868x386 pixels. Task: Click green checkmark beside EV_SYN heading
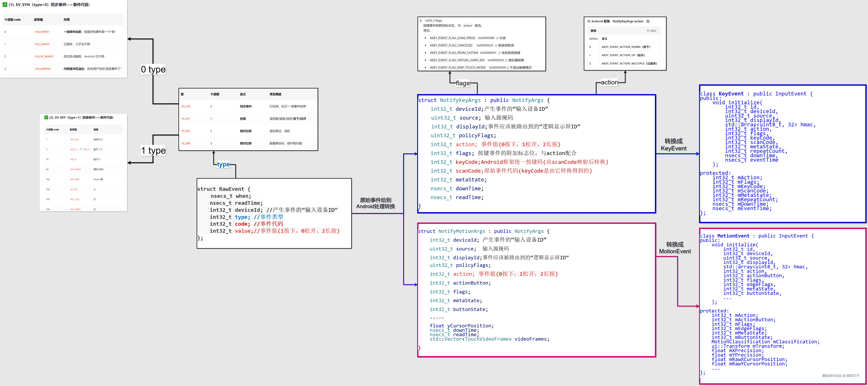(5, 5)
